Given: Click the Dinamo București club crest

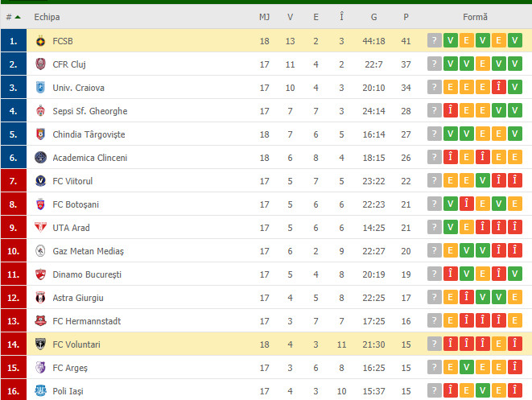Looking at the screenshot, I should tap(40, 274).
